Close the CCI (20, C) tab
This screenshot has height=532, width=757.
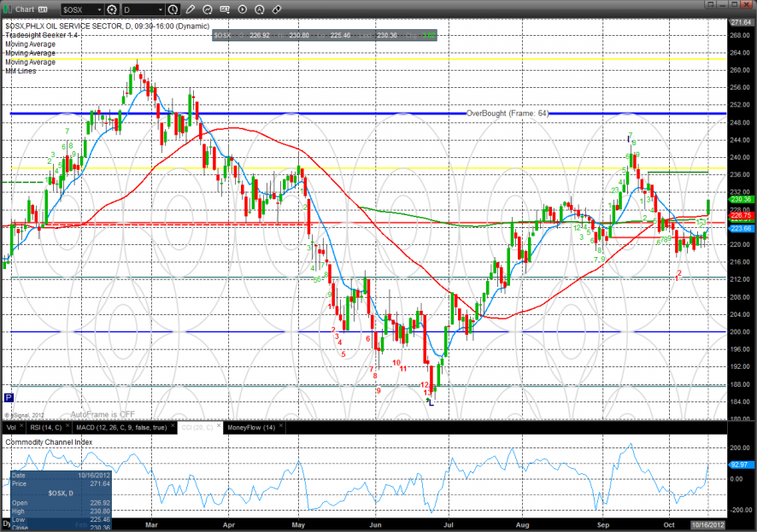(219, 426)
